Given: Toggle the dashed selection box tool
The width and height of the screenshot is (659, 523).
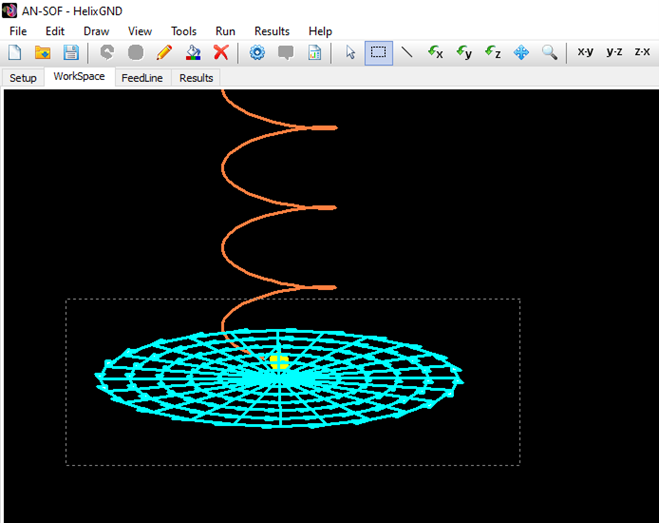Looking at the screenshot, I should tap(379, 53).
